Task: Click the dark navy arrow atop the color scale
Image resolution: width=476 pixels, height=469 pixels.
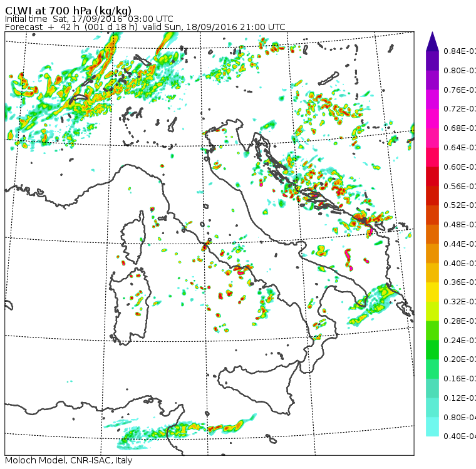Action: point(433,41)
